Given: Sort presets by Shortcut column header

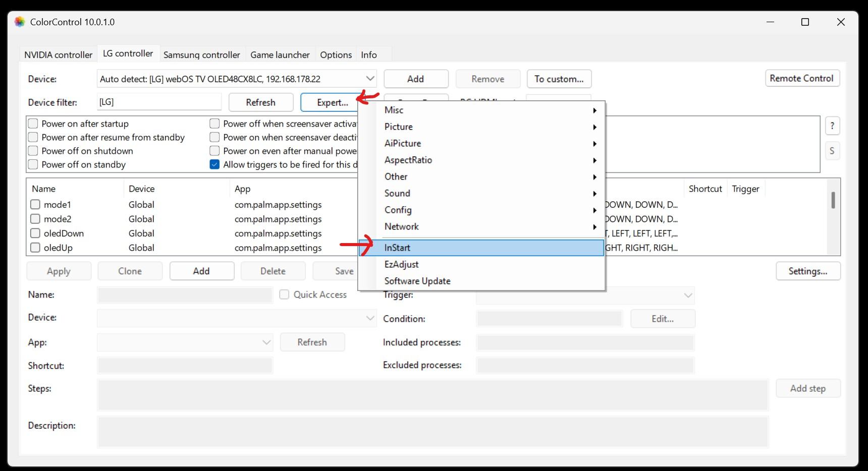Looking at the screenshot, I should tap(706, 189).
